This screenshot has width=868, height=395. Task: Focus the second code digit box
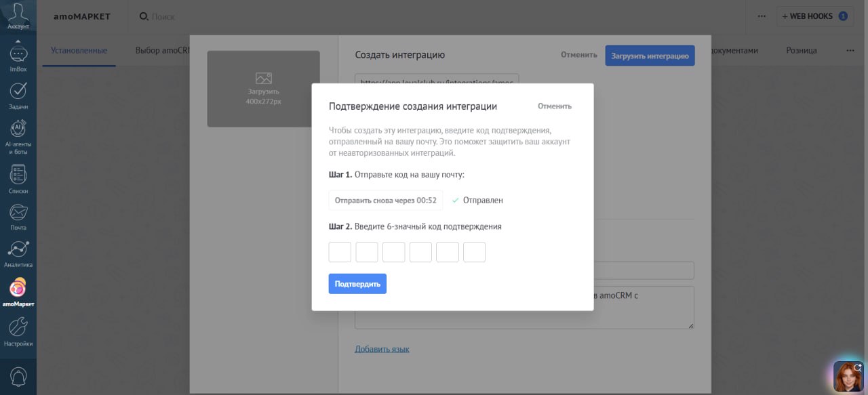coord(367,252)
